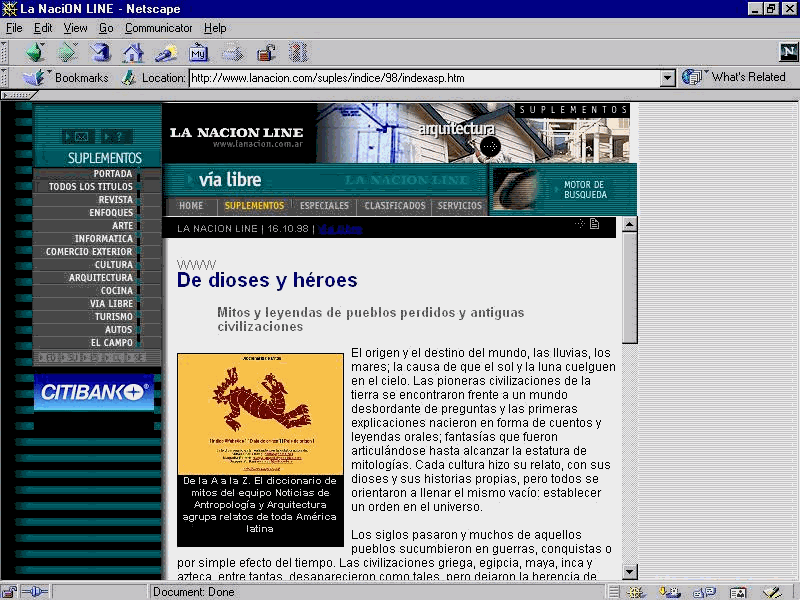Switch to the SERVICIOS tab
Viewport: 800px width, 600px height.
coord(460,206)
